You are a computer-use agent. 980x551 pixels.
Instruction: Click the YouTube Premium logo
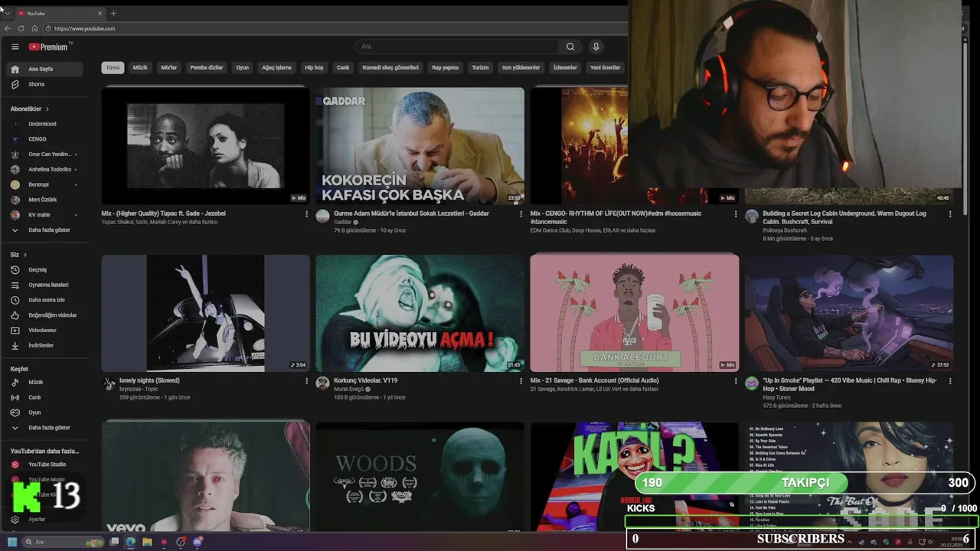pos(50,47)
